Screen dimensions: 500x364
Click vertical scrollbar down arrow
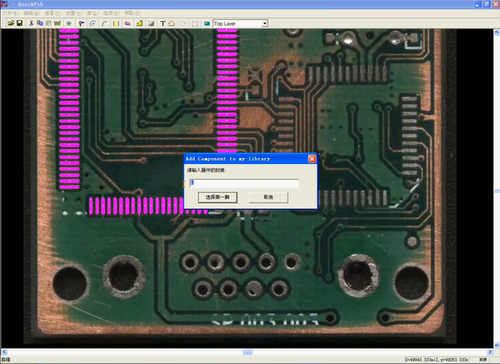tap(497, 345)
